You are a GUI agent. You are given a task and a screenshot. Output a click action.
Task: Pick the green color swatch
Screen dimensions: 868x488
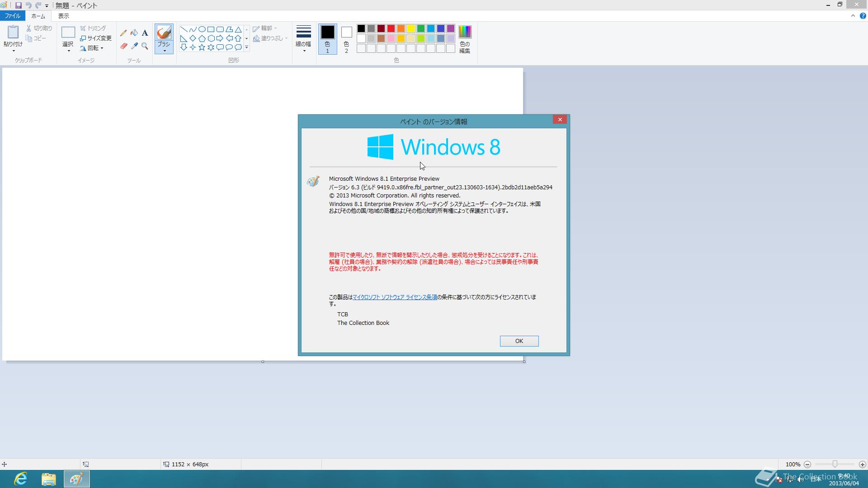pos(421,28)
